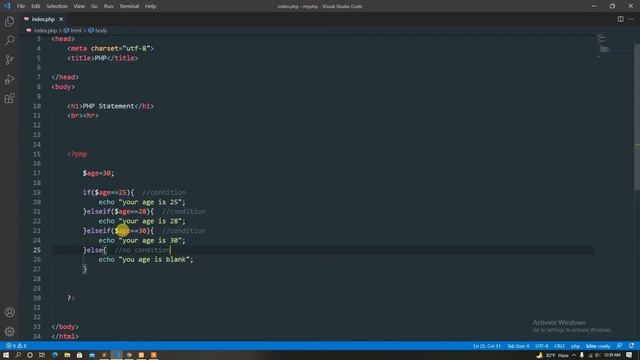Open the Extensions view
This screenshot has width=640, height=360.
point(9,98)
